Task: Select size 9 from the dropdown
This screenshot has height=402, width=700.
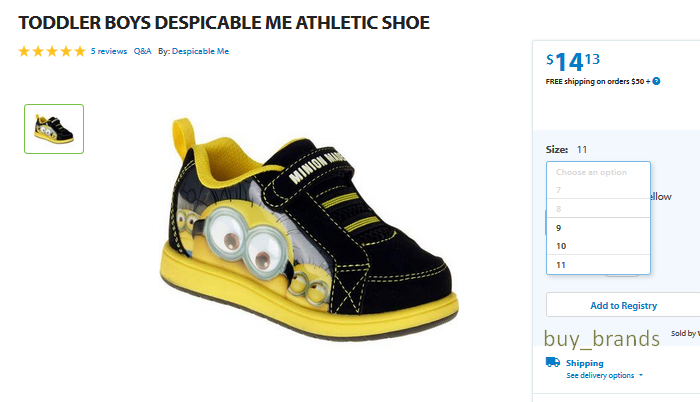Action: 598,228
